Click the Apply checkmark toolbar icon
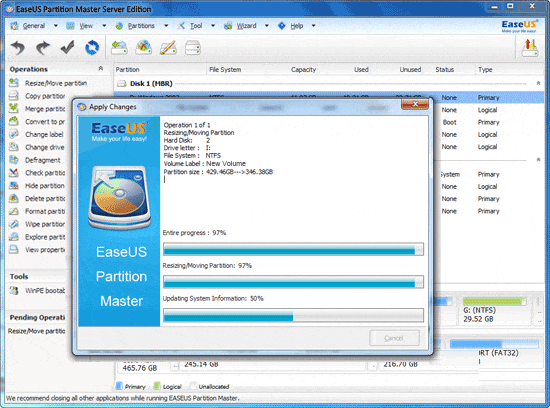 pos(67,47)
